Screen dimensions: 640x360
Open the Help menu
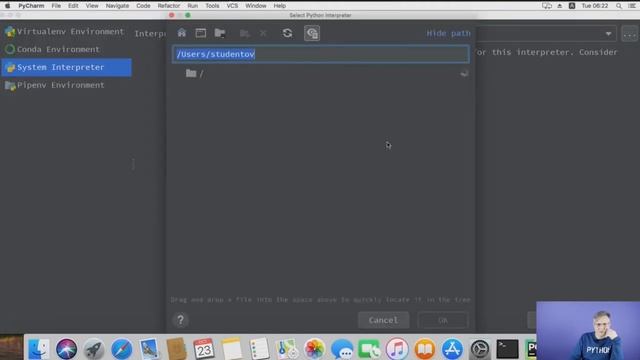tap(280, 6)
